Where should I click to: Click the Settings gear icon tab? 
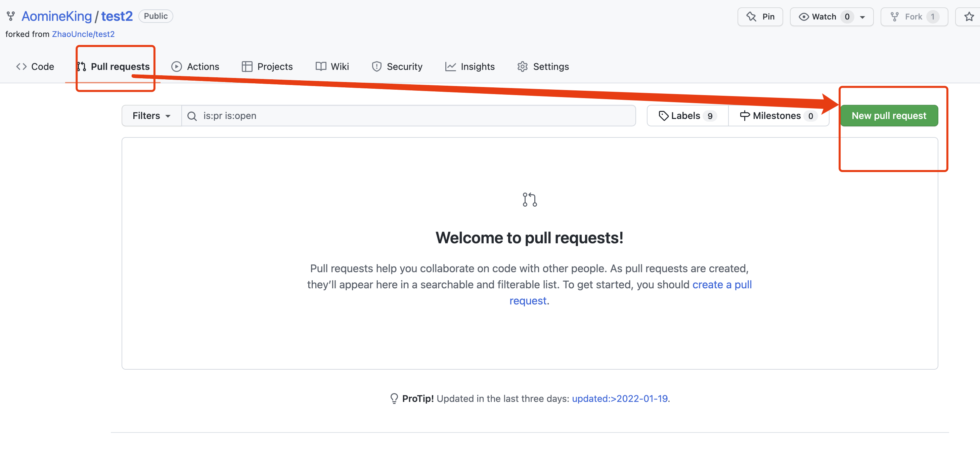tap(522, 67)
